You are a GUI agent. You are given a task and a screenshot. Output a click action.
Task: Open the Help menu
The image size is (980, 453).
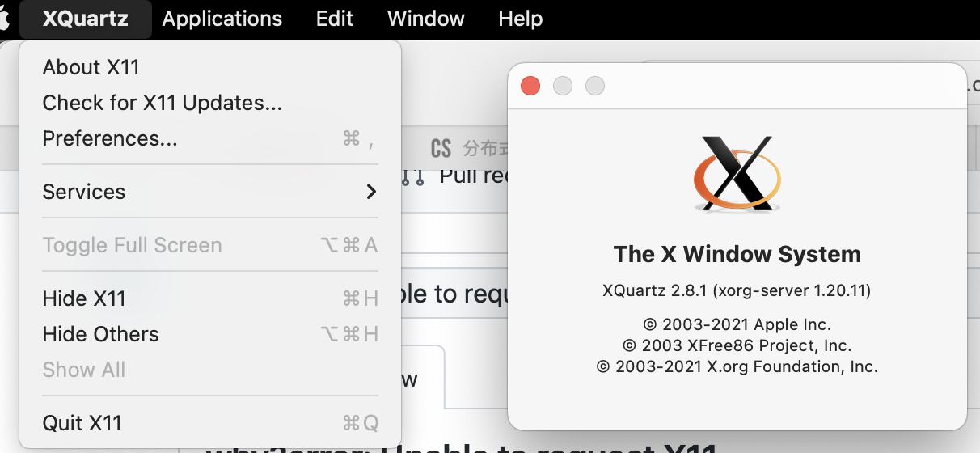click(521, 19)
